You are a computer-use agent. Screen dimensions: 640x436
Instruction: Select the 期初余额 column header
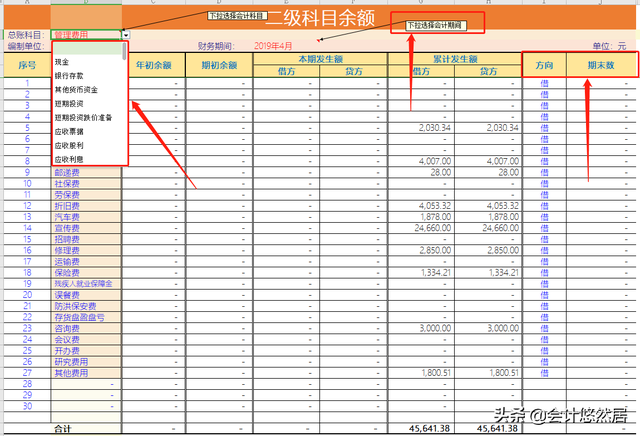tap(219, 65)
